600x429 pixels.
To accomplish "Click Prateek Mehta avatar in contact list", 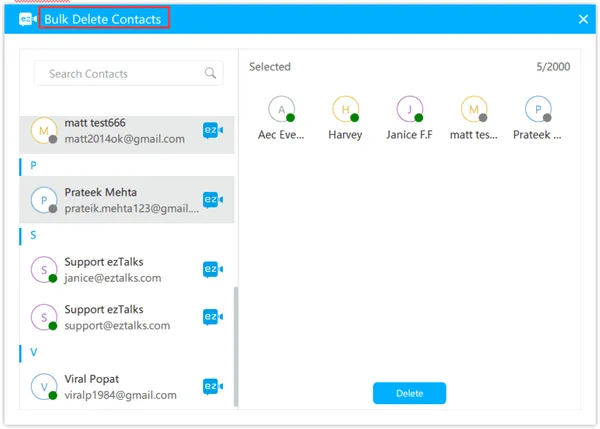I will point(44,200).
